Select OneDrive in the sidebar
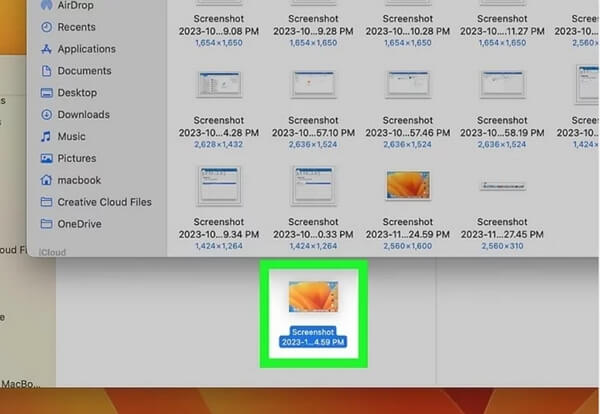Viewport: 600px width, 414px height. point(79,224)
